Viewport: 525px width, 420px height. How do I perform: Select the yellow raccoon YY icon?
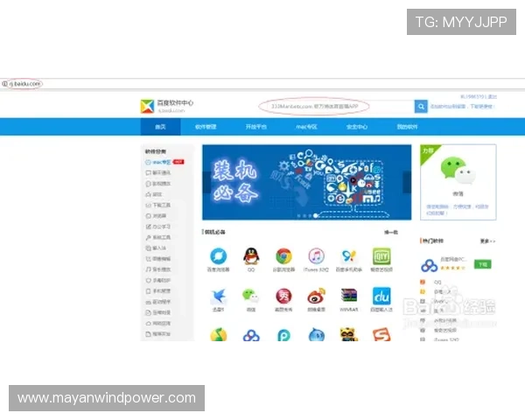coord(348,334)
